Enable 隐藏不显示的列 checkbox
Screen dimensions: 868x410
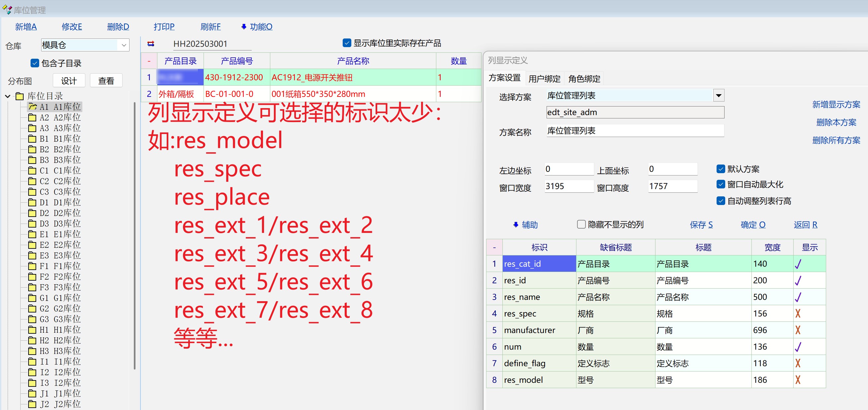tap(581, 224)
